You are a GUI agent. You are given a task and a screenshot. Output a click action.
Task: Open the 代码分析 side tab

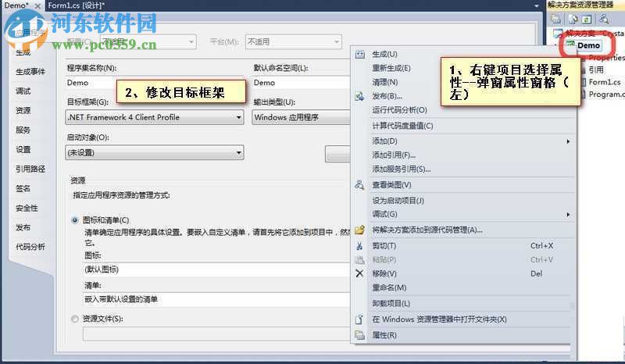(x=30, y=247)
